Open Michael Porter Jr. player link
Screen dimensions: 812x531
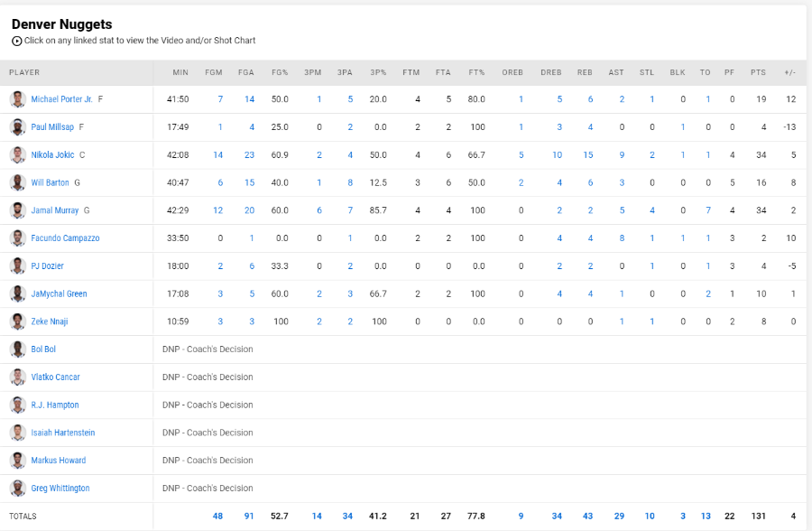[x=61, y=99]
